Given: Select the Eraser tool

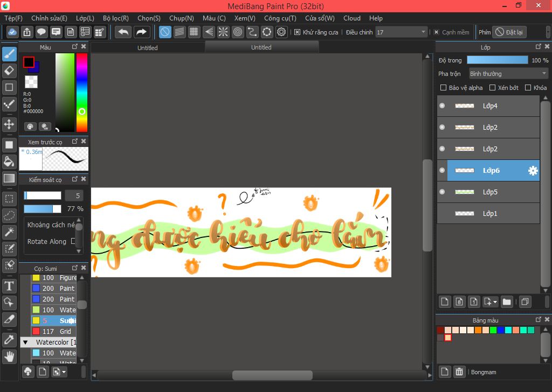Looking at the screenshot, I should tap(9, 71).
